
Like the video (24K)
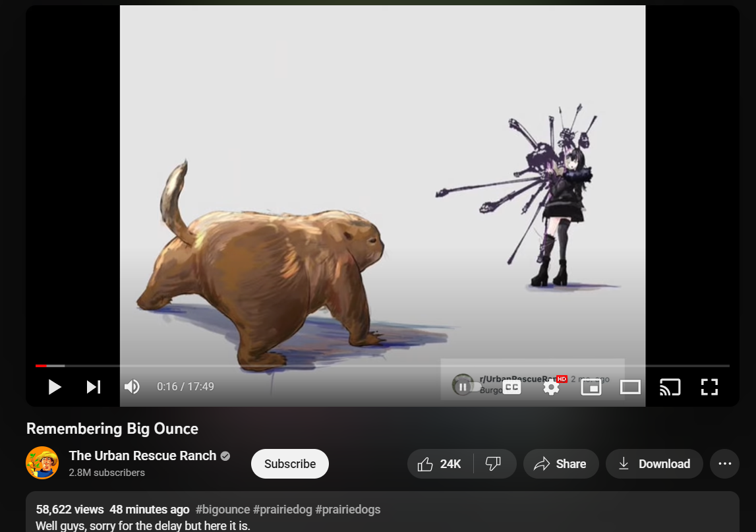(x=440, y=464)
